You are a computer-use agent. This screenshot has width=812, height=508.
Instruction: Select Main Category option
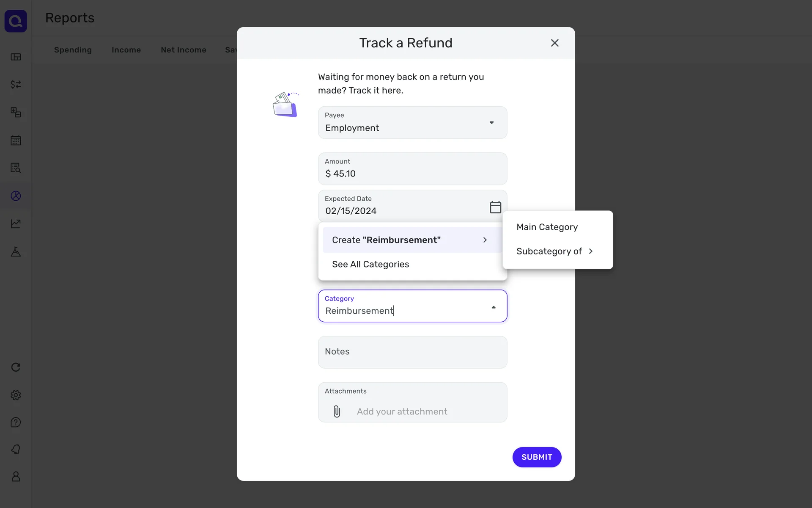point(547,227)
